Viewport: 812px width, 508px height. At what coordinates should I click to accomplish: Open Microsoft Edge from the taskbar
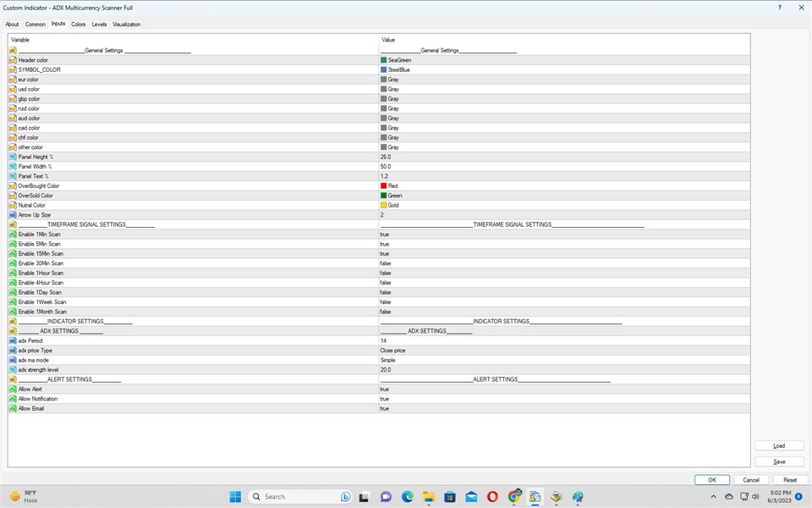[x=408, y=497]
